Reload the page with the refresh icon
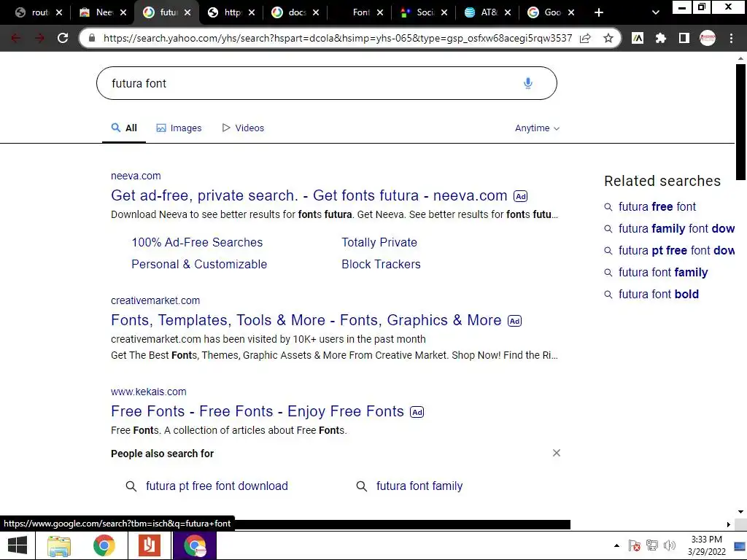 [63, 38]
